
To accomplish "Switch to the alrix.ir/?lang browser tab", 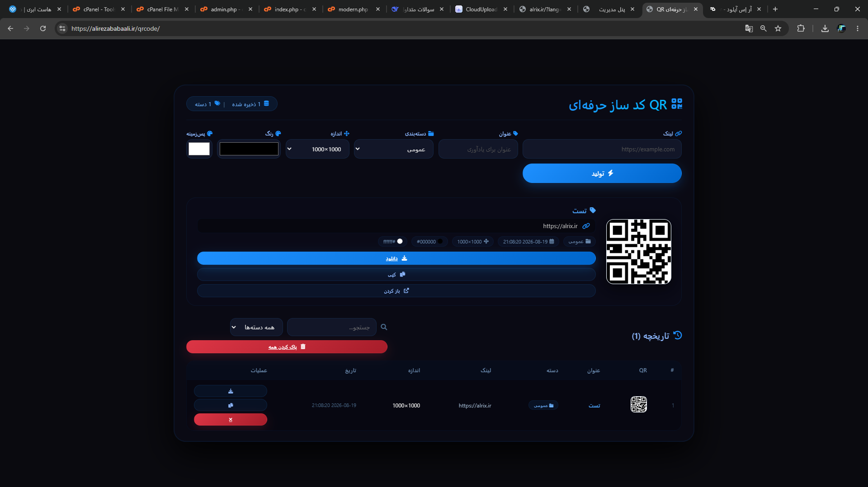I will coord(545,9).
